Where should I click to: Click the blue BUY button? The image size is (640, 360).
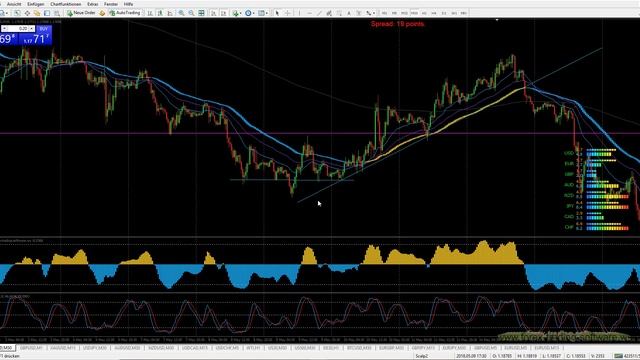[44, 29]
